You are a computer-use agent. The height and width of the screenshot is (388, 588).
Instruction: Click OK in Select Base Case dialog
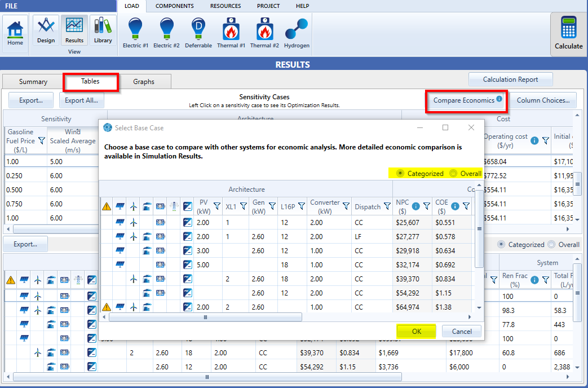(416, 331)
